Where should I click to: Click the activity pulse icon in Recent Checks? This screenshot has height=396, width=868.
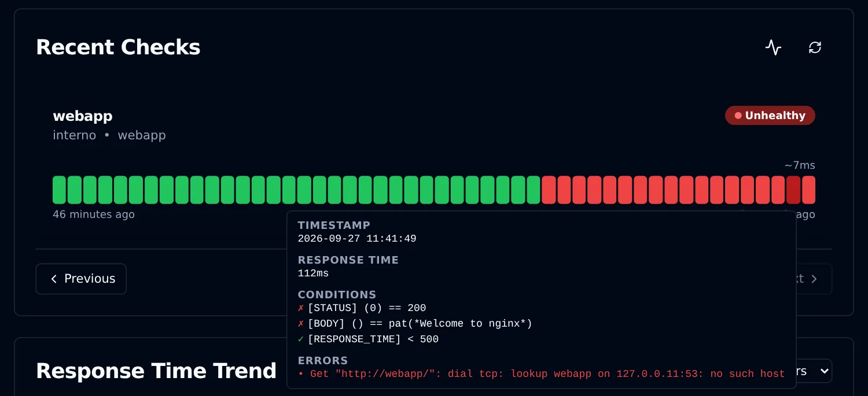tap(773, 47)
